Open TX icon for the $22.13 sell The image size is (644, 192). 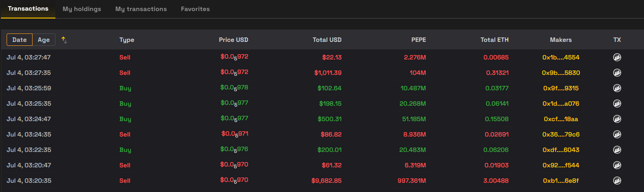click(x=617, y=57)
